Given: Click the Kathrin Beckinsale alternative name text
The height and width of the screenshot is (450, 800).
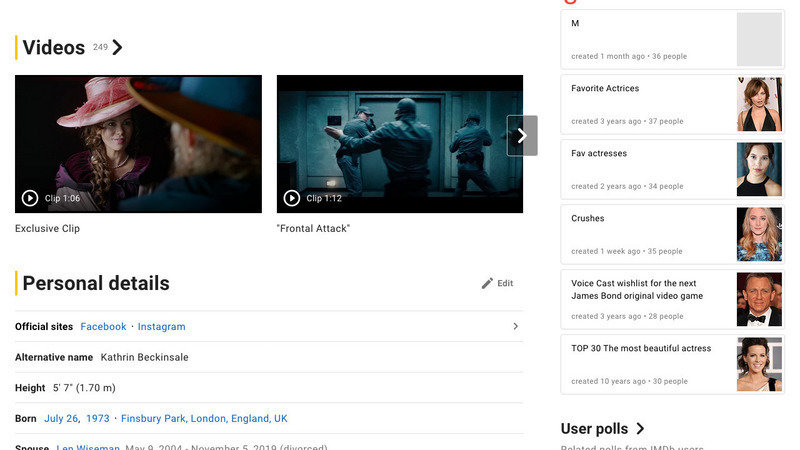Looking at the screenshot, I should click(144, 357).
